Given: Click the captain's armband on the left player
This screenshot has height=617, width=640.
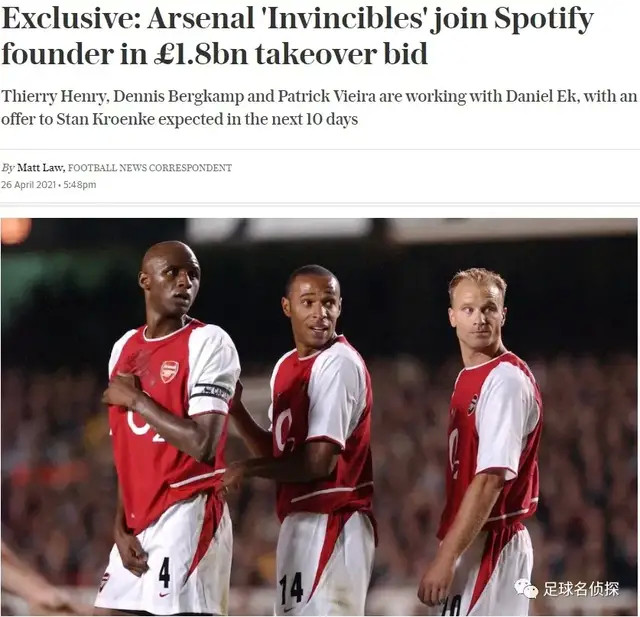Looking at the screenshot, I should tap(211, 393).
